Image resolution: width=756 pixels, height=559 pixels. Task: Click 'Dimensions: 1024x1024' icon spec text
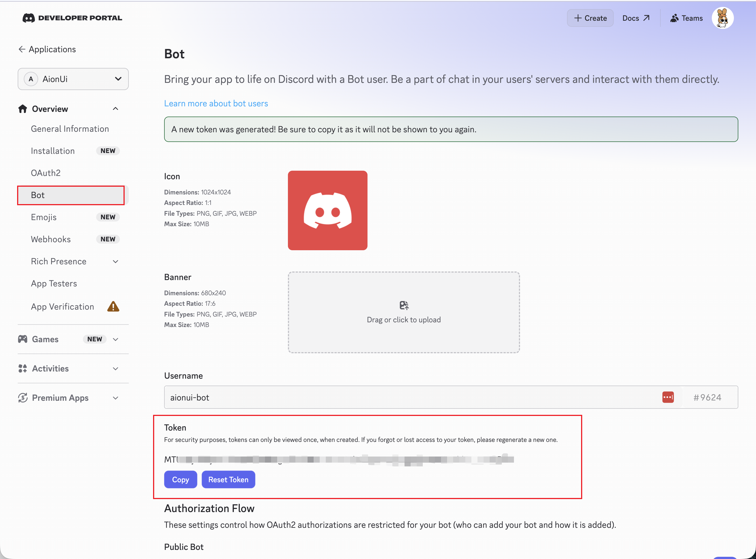pos(197,192)
